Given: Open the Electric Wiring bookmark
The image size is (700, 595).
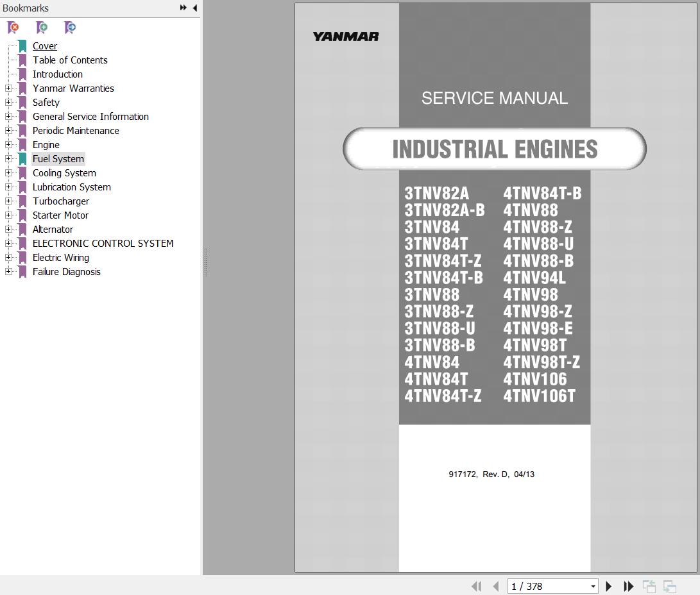Looking at the screenshot, I should click(x=61, y=258).
